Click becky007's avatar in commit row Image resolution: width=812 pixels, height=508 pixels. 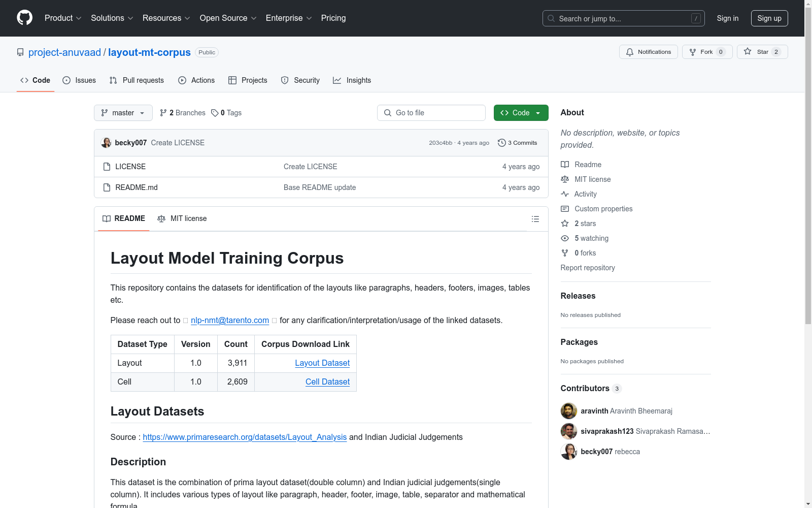pos(106,143)
